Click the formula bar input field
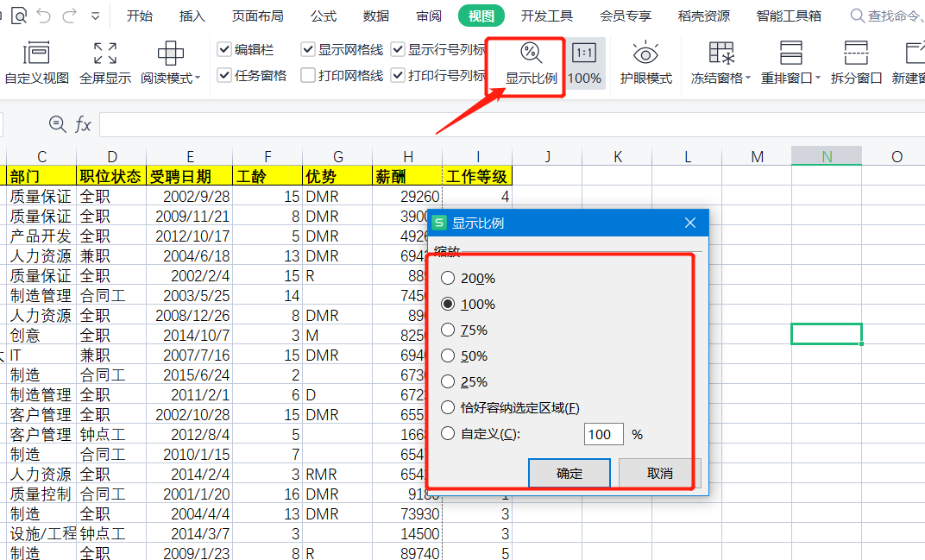The height and width of the screenshot is (560, 925). pos(512,124)
